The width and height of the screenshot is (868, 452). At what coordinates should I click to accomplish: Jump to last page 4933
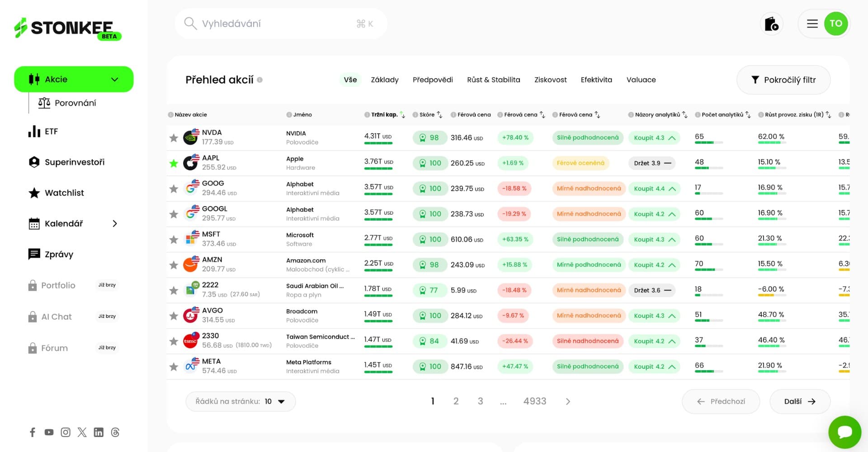pyautogui.click(x=535, y=401)
